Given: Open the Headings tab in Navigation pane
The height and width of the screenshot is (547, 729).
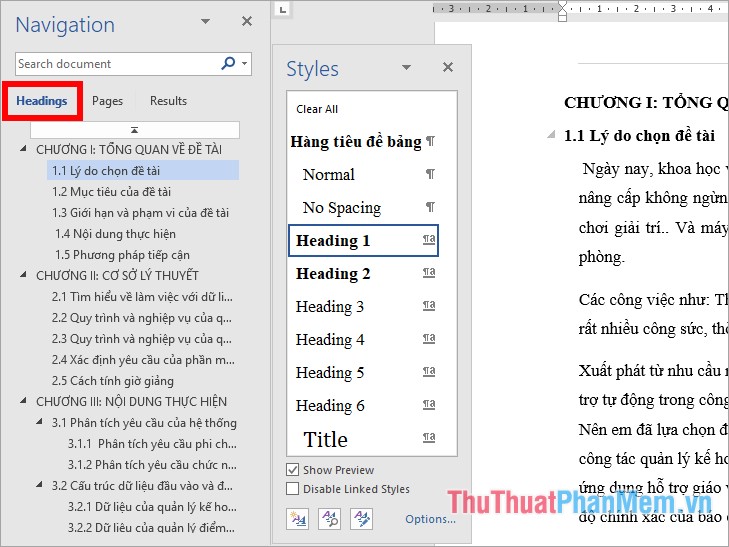Looking at the screenshot, I should [42, 101].
